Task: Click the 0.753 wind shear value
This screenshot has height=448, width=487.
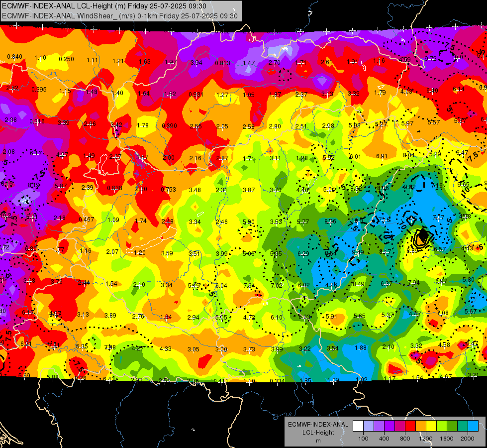Action: [168, 189]
